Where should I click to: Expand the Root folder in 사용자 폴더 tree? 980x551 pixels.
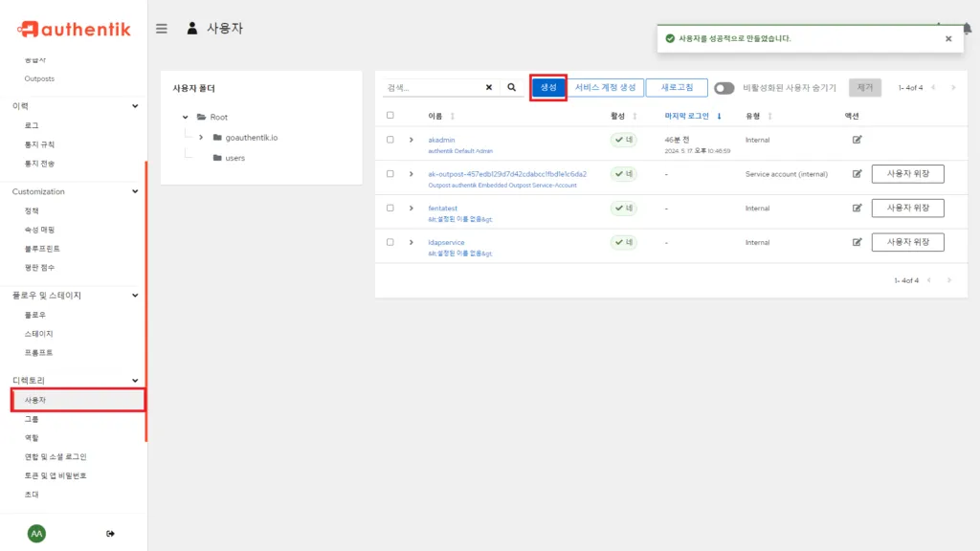coord(186,116)
